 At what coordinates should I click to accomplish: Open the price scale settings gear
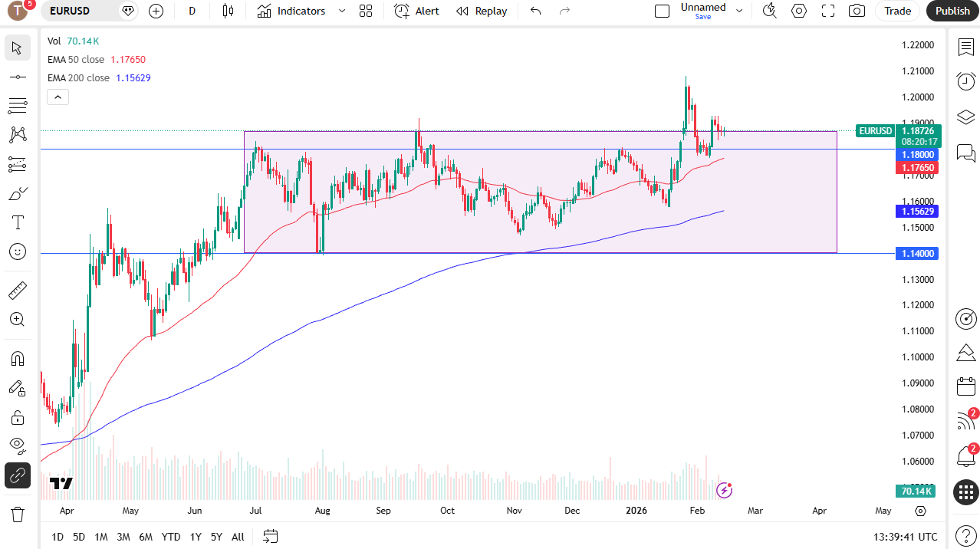(921, 511)
